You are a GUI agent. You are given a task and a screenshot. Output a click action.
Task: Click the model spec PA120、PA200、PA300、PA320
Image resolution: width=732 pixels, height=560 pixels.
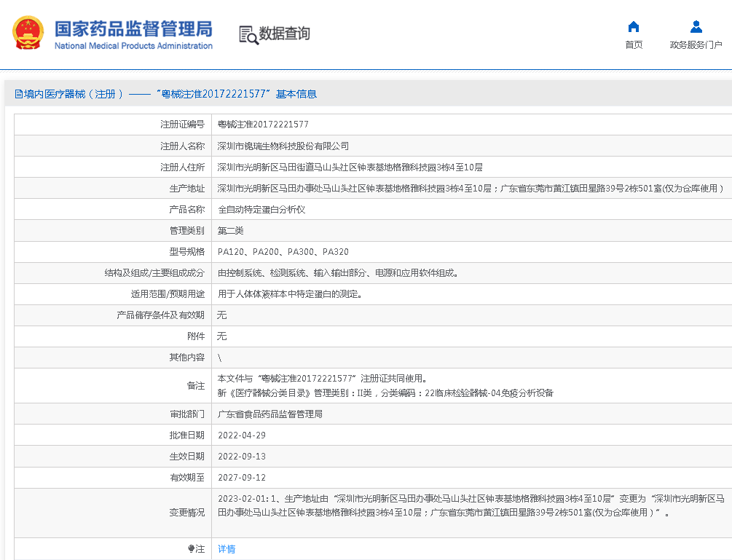(283, 252)
